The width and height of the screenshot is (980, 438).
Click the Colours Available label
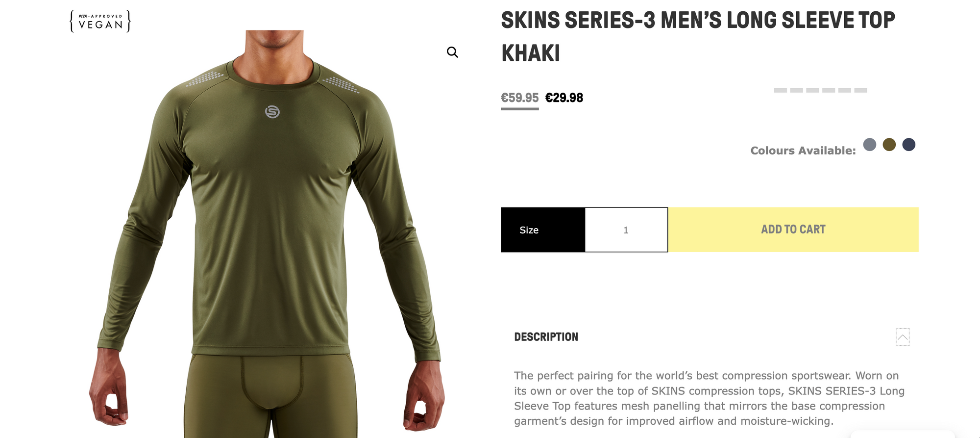pyautogui.click(x=803, y=151)
